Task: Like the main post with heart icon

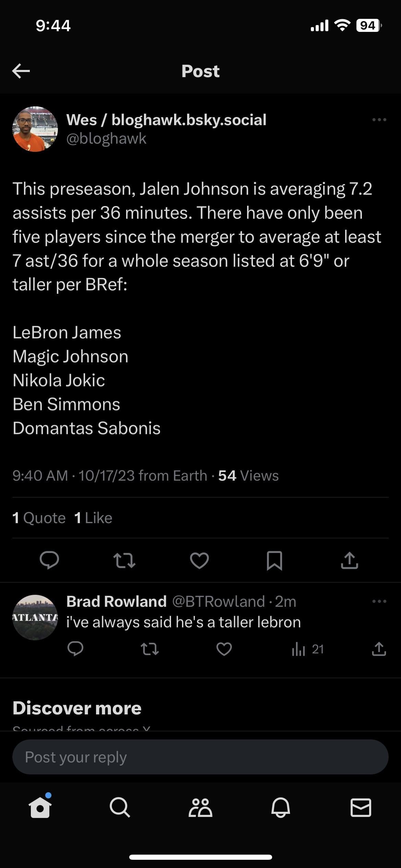Action: coord(199,560)
